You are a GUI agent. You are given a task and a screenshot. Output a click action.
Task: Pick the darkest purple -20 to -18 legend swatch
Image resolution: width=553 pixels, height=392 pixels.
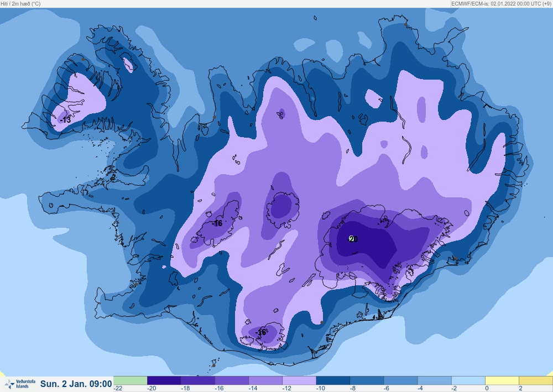pos(164,380)
